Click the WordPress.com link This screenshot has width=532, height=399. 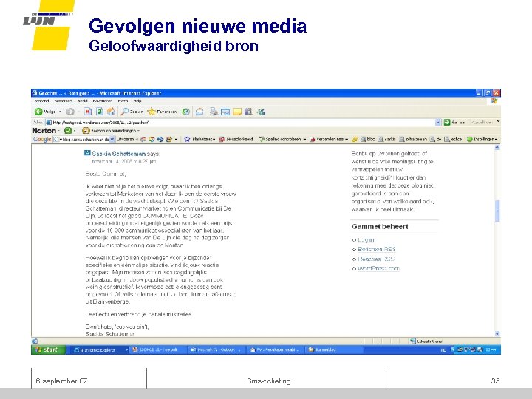tap(378, 268)
